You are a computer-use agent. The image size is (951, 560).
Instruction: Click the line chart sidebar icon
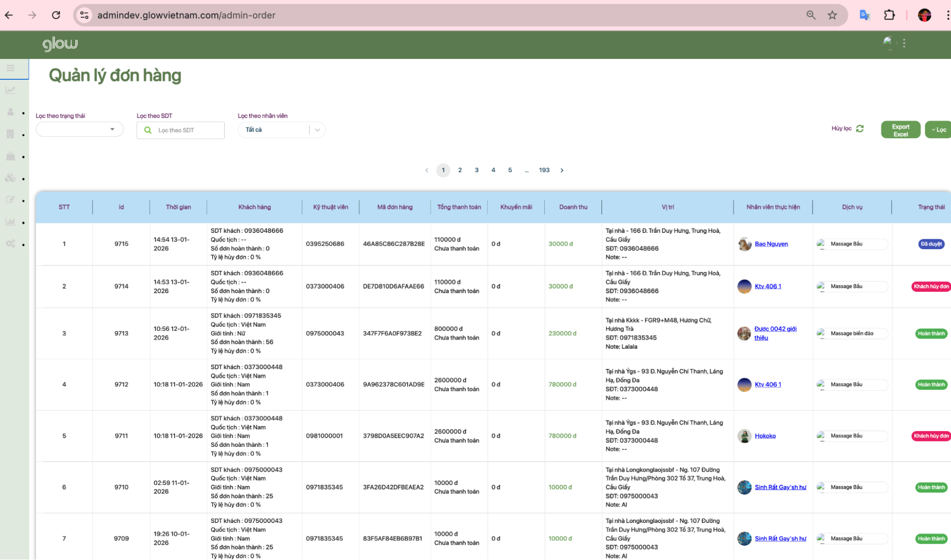[x=10, y=90]
